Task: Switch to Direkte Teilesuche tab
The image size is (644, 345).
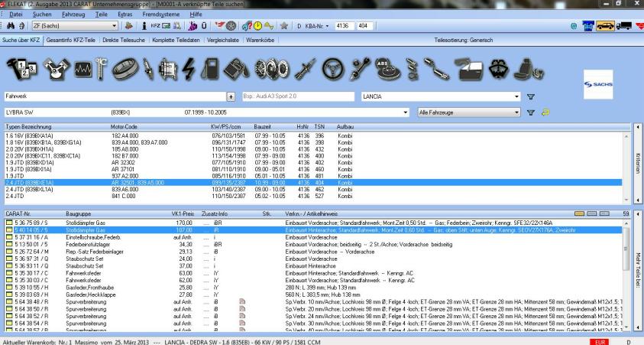Action: coord(124,40)
